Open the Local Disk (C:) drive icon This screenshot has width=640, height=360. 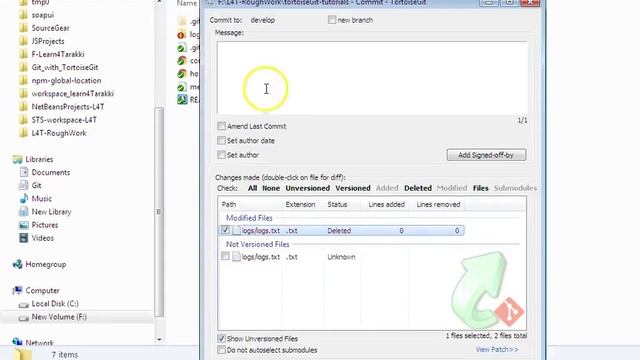coord(24,304)
